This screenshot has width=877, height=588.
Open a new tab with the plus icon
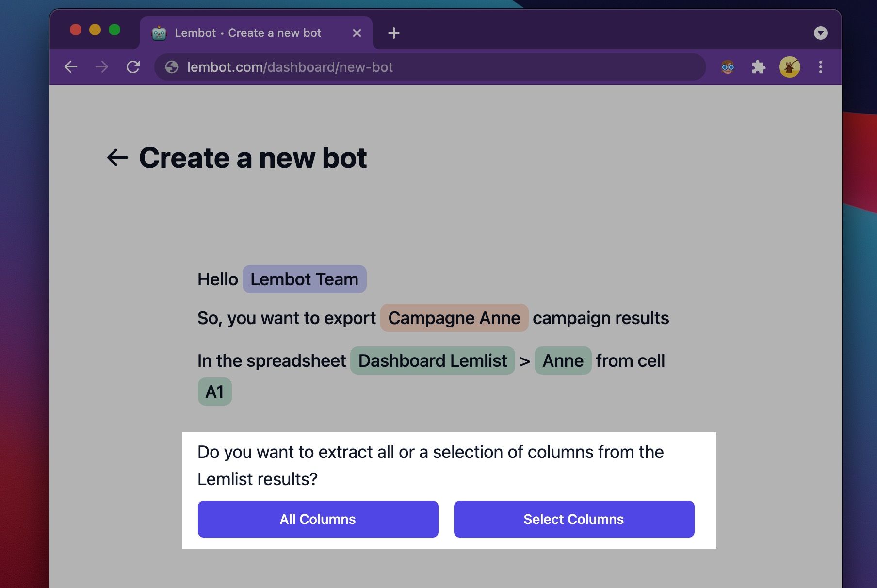click(394, 33)
